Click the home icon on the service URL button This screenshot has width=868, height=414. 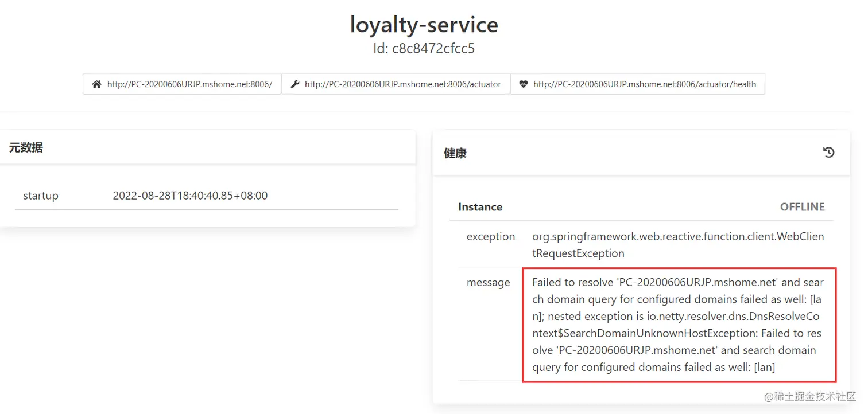pos(96,84)
